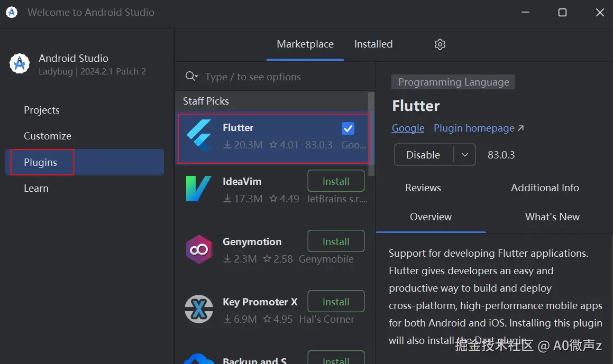Viewport: 613px width, 364px height.
Task: Click Ladybug | 2024.2.1 Patch 2 text
Action: (x=92, y=71)
